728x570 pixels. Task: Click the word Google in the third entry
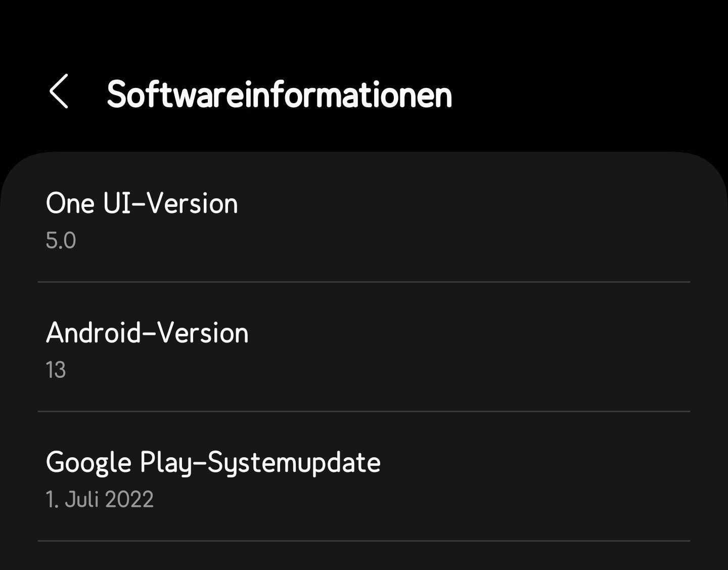[88, 463]
